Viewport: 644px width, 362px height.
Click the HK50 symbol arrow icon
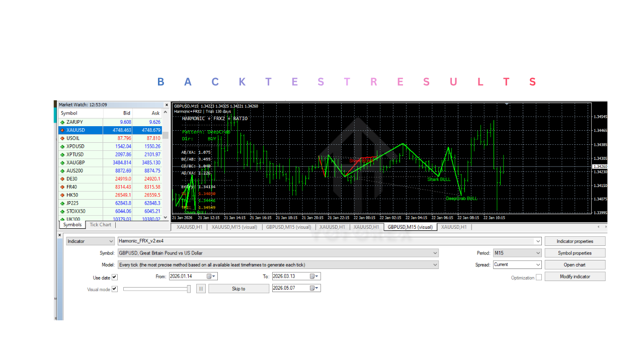(x=62, y=195)
